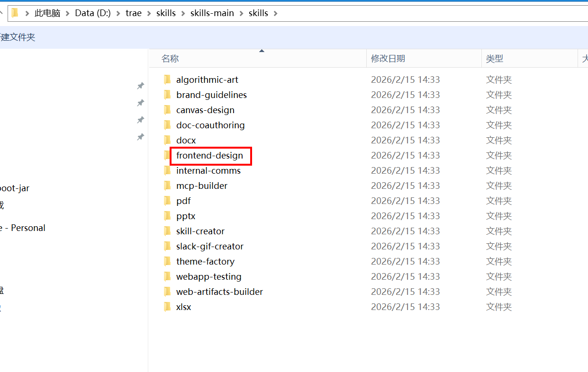This screenshot has width=588, height=372.
Task: Click the folder icon next to pdf
Action: tap(167, 201)
